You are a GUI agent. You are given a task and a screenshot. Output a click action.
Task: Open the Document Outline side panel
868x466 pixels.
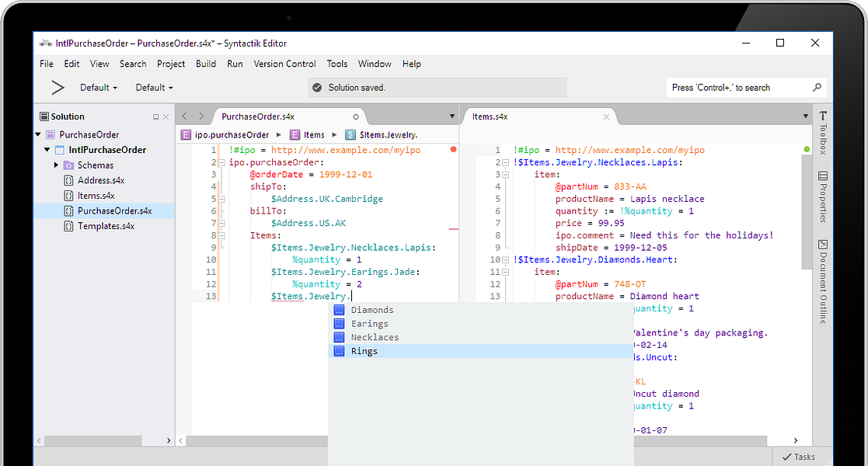click(823, 281)
